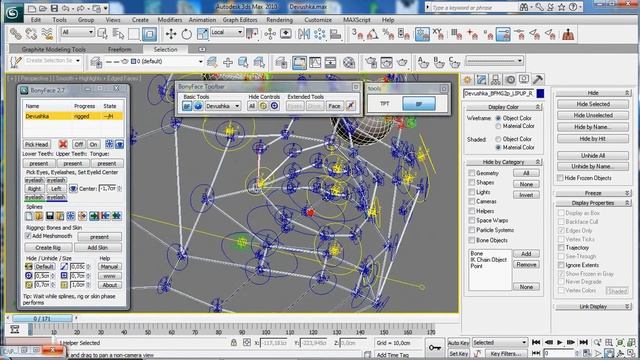The width and height of the screenshot is (640, 360).
Task: Click the save splines floppy disk icon
Action: (50, 216)
